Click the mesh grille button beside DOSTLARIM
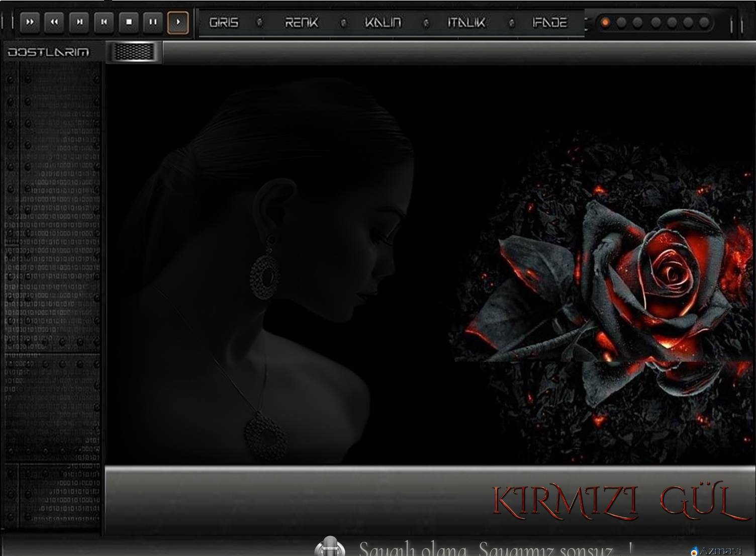Screen dimensions: 756x556 click(133, 52)
